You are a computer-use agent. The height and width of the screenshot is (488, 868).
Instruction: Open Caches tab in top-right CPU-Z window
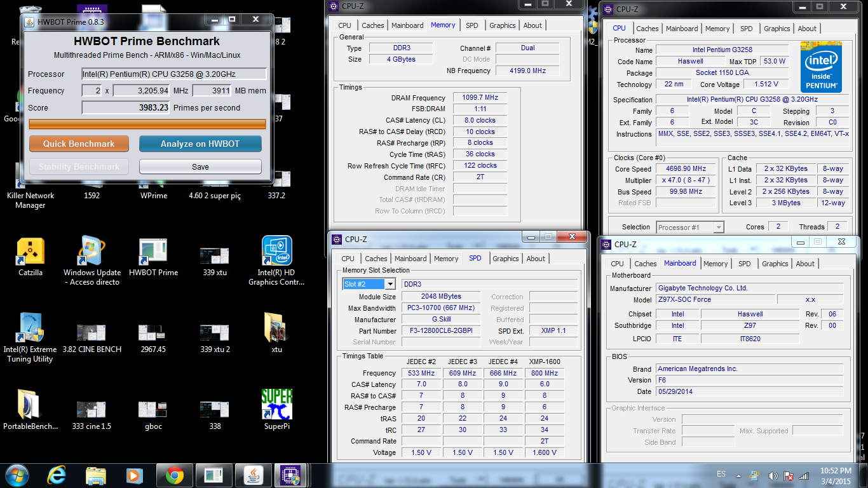click(x=648, y=29)
